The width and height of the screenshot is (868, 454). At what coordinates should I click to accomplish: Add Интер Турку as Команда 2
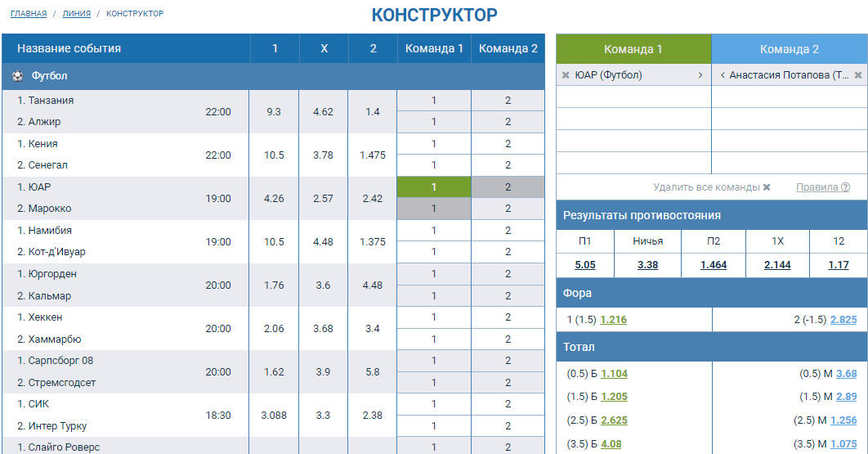[x=508, y=426]
